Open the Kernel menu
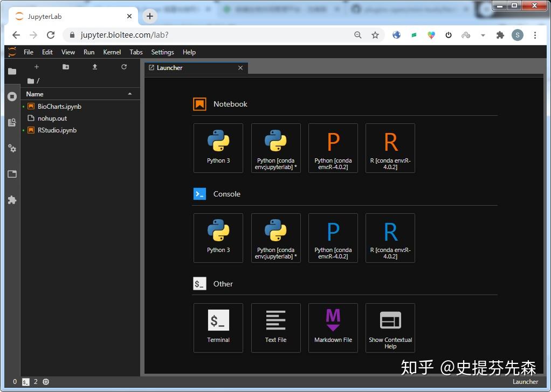This screenshot has width=551, height=392. [112, 52]
